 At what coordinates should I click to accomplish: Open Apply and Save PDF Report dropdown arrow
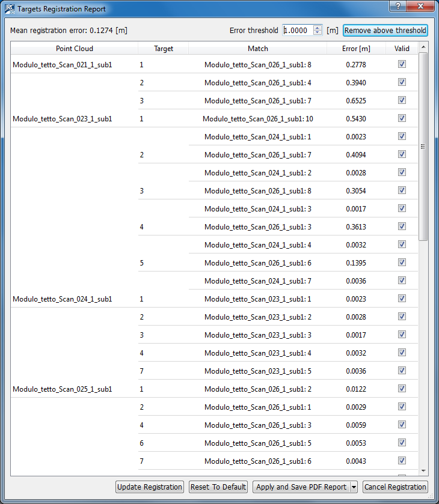pos(353,487)
